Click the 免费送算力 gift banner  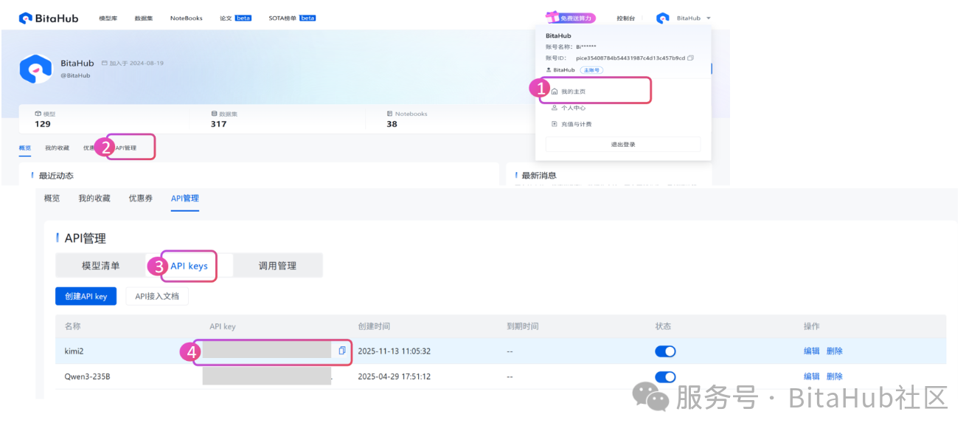pyautogui.click(x=571, y=18)
